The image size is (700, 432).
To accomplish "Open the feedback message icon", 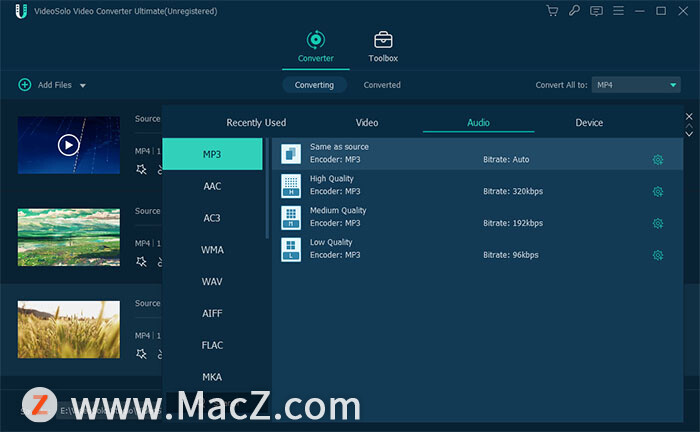I will (596, 11).
